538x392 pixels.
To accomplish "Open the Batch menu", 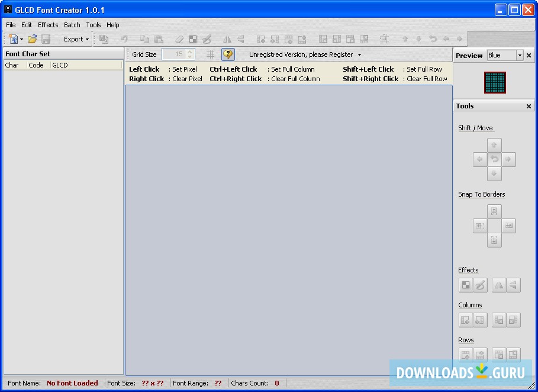I will (72, 25).
